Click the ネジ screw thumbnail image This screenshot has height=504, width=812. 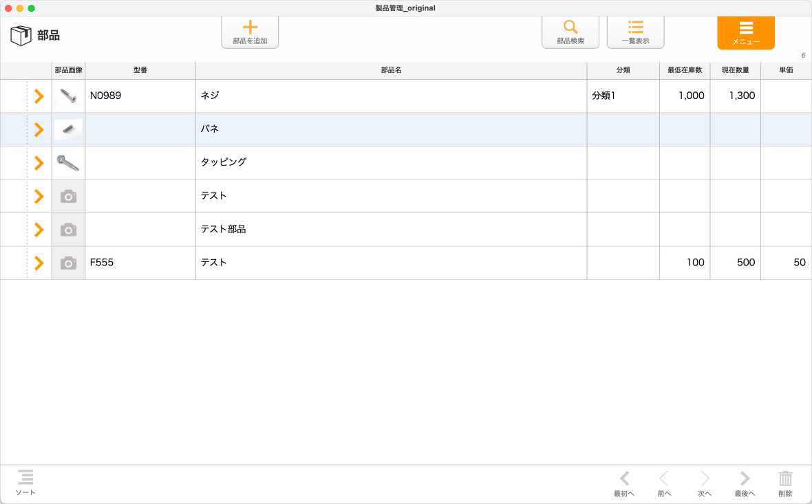tap(68, 96)
